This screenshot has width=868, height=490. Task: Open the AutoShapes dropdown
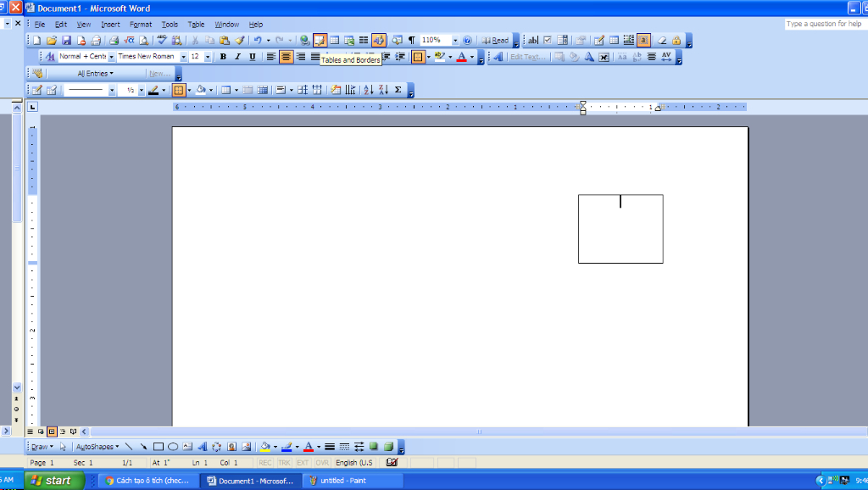click(x=96, y=446)
